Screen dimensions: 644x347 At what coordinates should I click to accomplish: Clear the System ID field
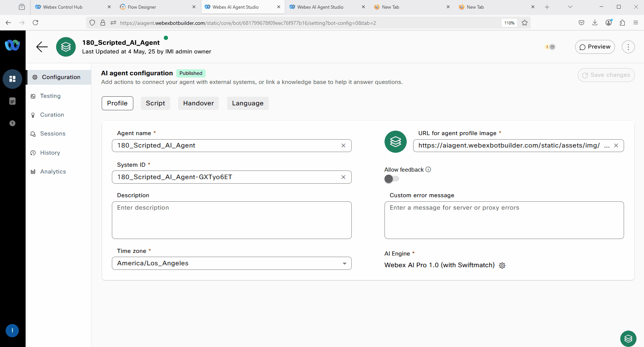point(343,177)
